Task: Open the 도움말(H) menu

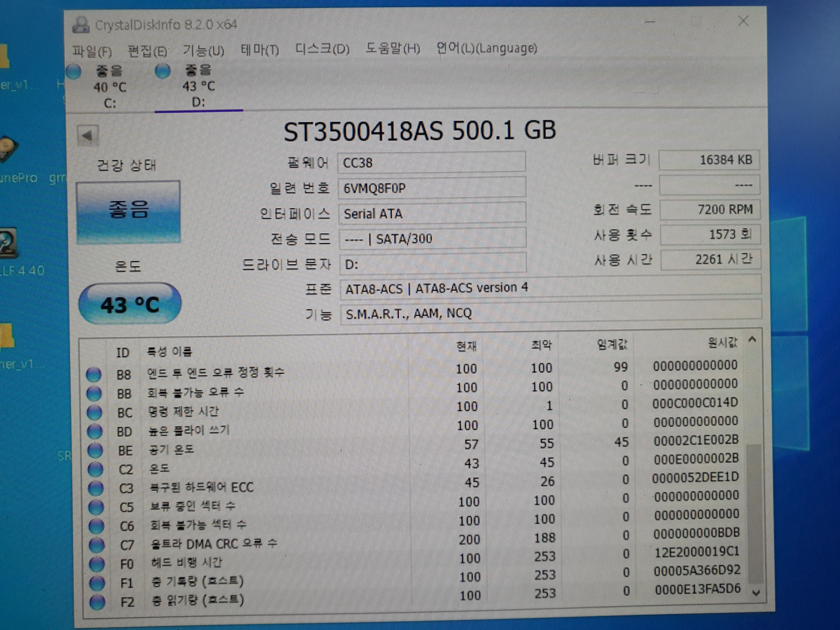Action: [x=393, y=49]
